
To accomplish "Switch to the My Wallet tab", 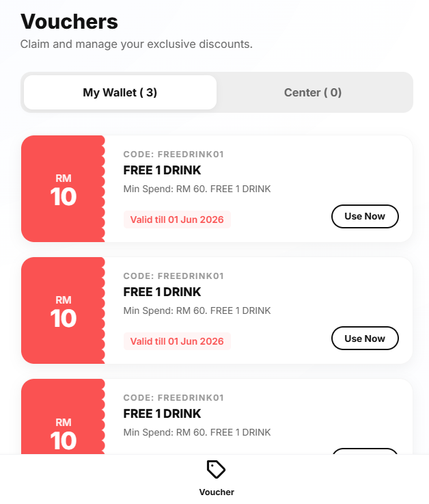I will pos(120,92).
